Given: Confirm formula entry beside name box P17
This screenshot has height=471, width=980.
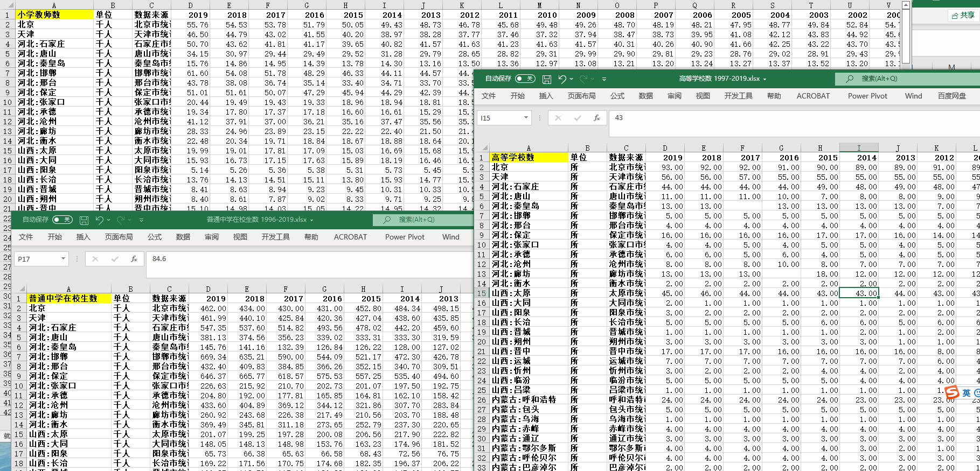Looking at the screenshot, I should coord(115,259).
